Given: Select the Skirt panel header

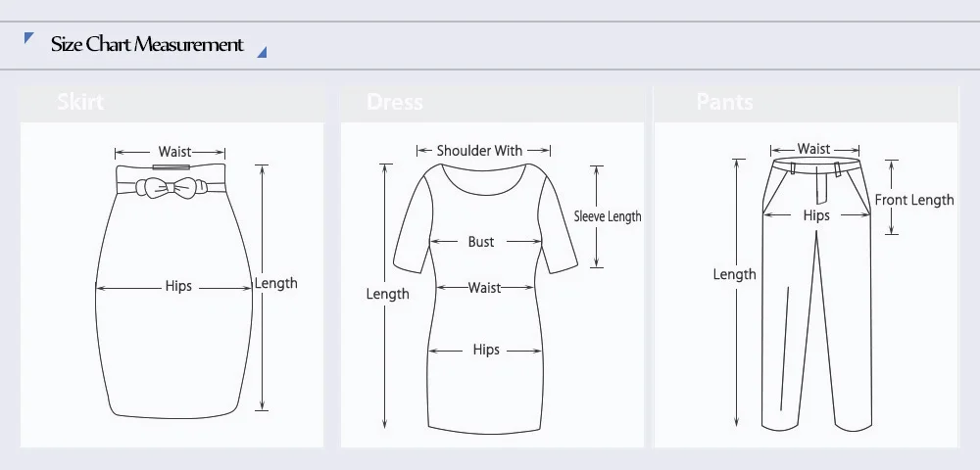Looking at the screenshot, I should pyautogui.click(x=171, y=103).
